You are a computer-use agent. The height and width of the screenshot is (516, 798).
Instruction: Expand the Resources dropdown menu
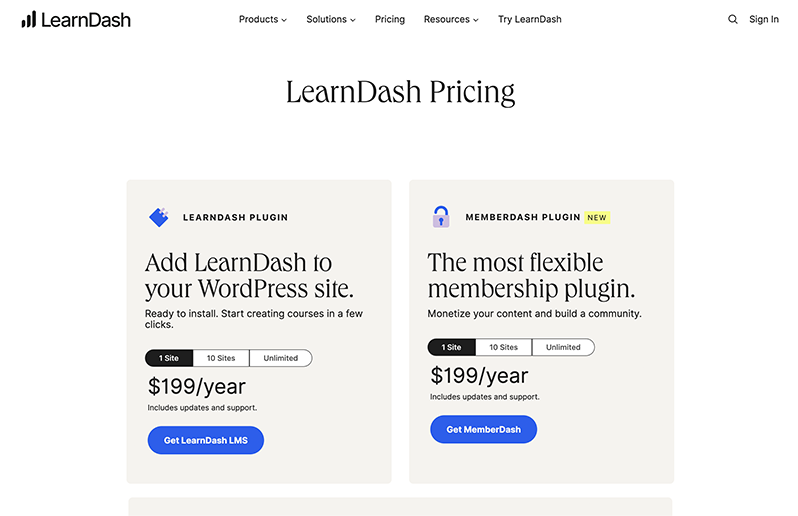coord(451,19)
